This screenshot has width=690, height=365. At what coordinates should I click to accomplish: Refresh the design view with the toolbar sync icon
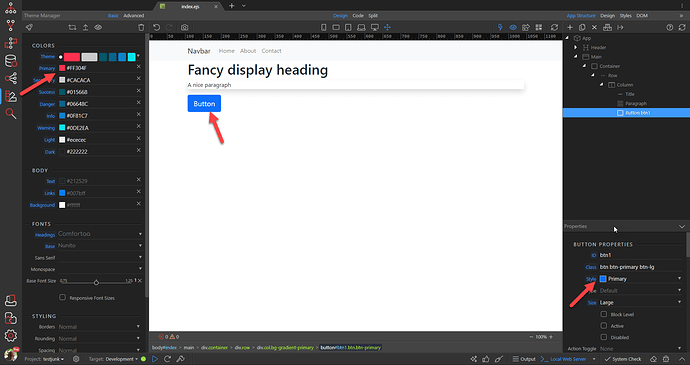tap(554, 27)
